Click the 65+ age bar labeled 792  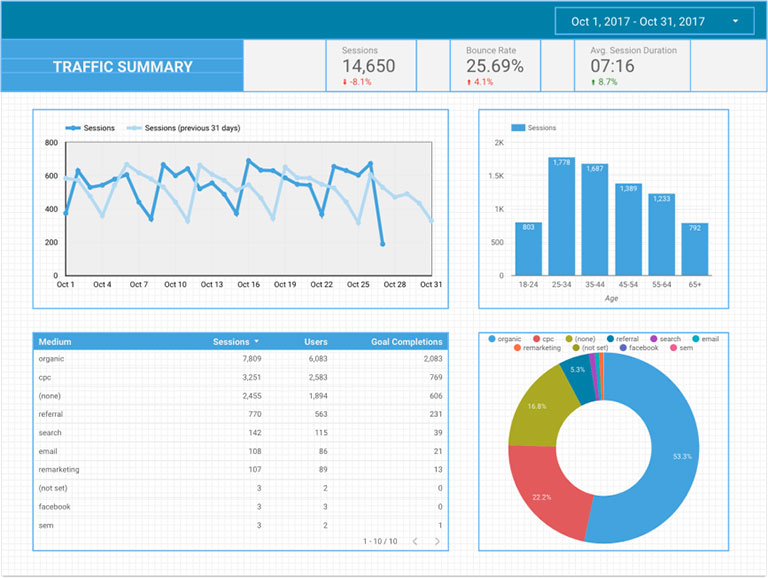(x=695, y=249)
